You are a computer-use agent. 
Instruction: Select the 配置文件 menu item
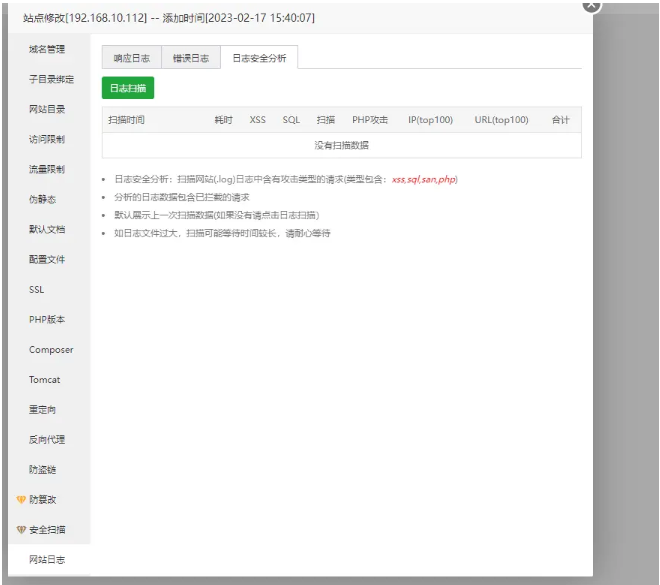(47, 259)
